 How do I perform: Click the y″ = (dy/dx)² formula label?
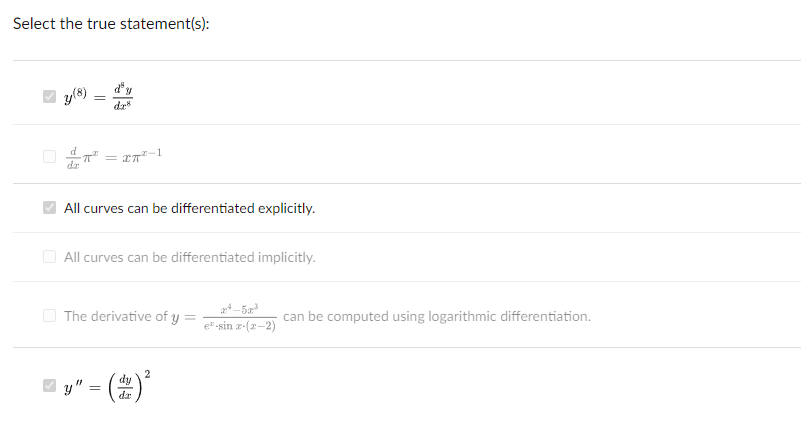pos(107,386)
